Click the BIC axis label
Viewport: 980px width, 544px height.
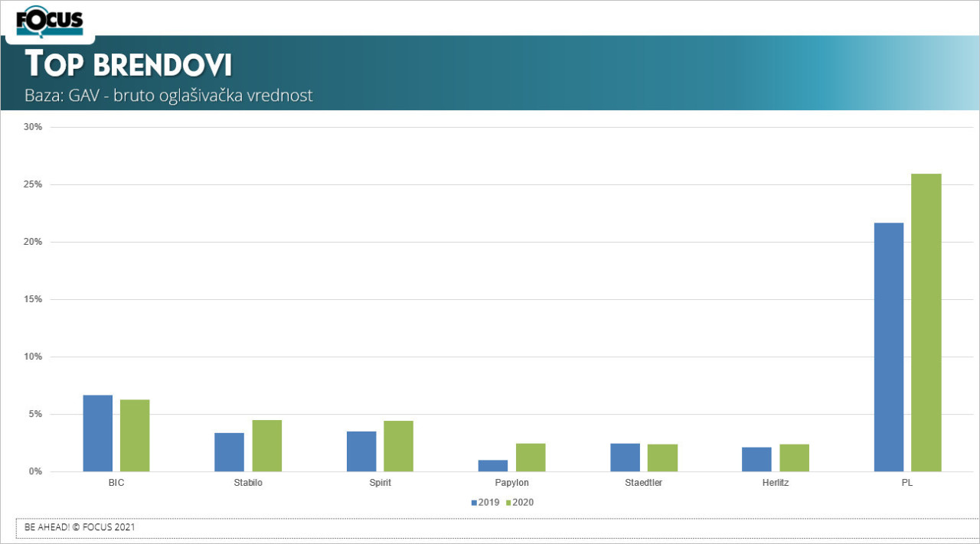click(x=116, y=483)
